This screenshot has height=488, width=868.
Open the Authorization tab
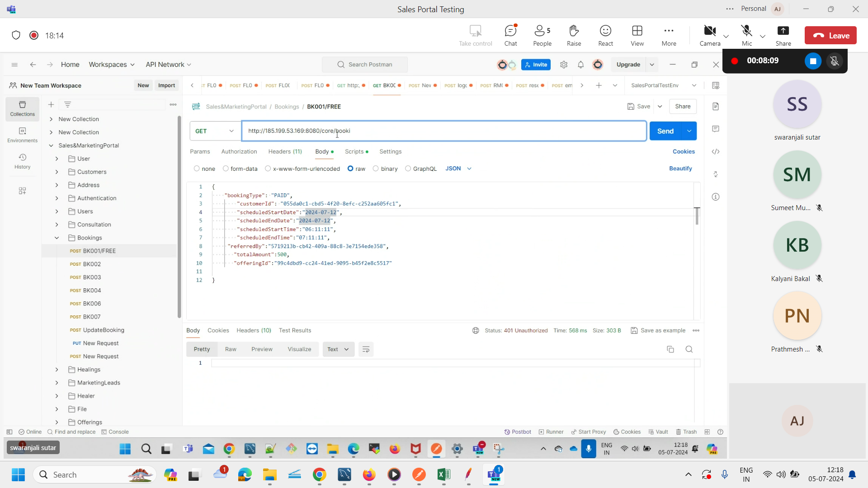tap(239, 152)
